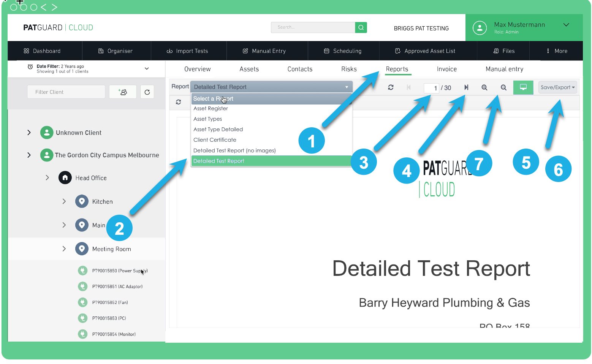Select asset PT90015852 (Fan)
The image size is (592, 364).
coord(110,302)
